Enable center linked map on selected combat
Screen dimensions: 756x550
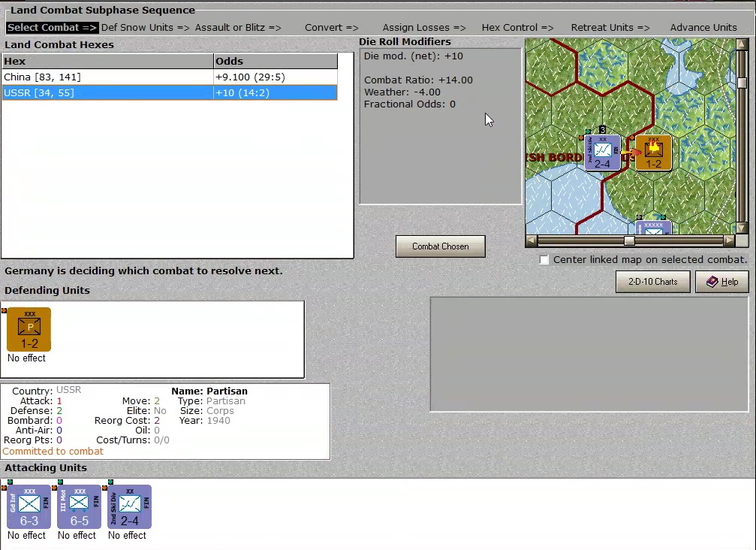click(544, 259)
